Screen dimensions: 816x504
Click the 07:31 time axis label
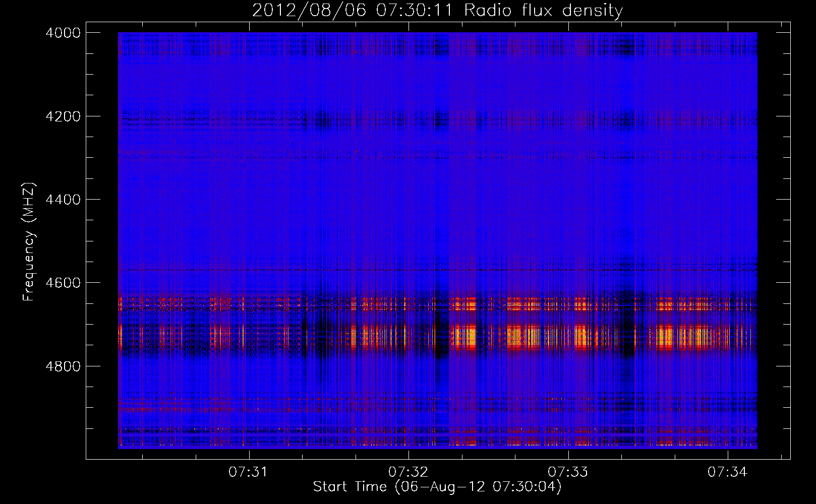pos(248,472)
